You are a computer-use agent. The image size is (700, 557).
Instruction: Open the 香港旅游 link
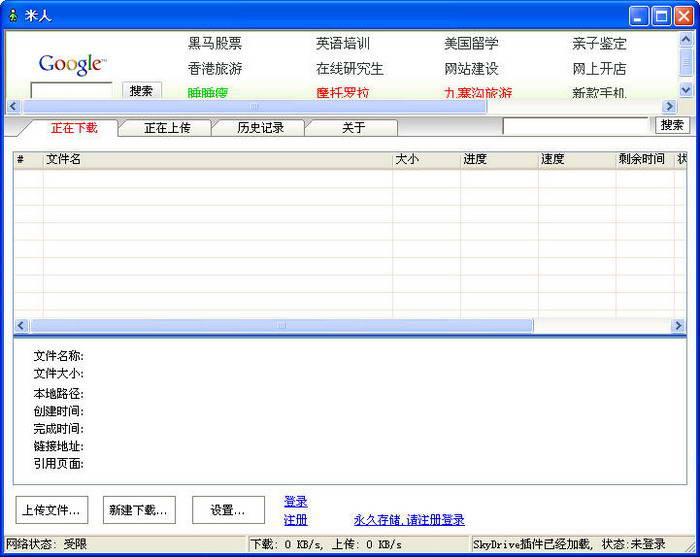coord(215,68)
